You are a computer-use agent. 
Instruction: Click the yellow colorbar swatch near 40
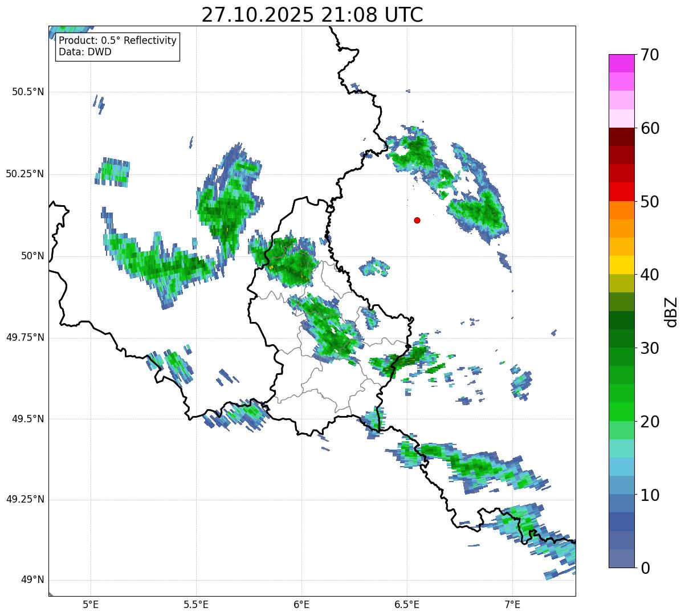point(621,265)
